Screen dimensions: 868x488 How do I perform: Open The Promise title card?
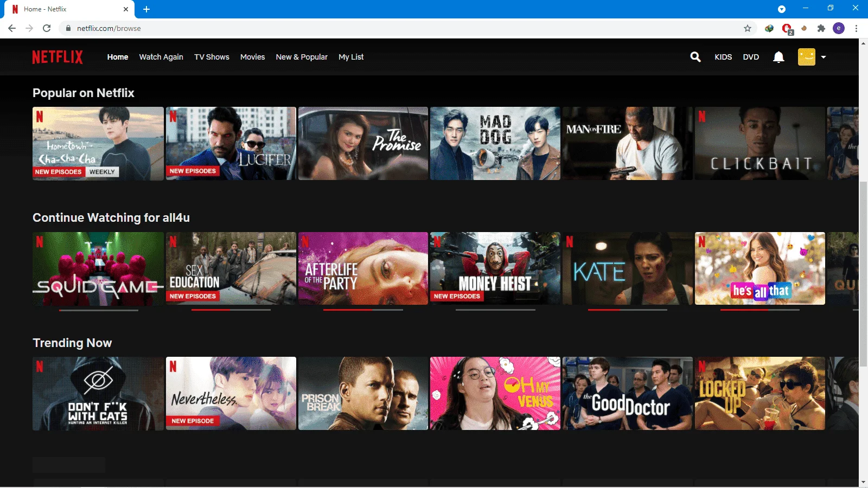tap(363, 143)
